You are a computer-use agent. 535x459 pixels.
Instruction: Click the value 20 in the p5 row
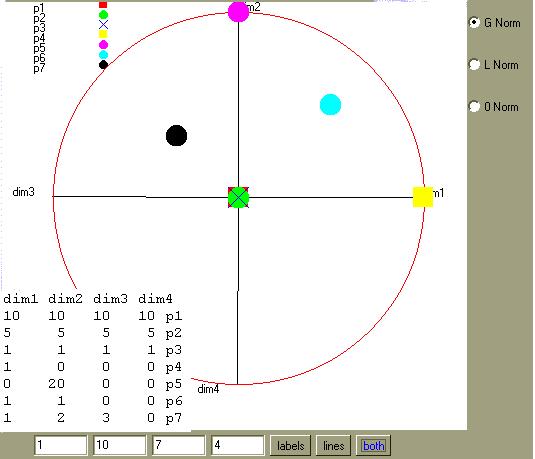point(56,384)
